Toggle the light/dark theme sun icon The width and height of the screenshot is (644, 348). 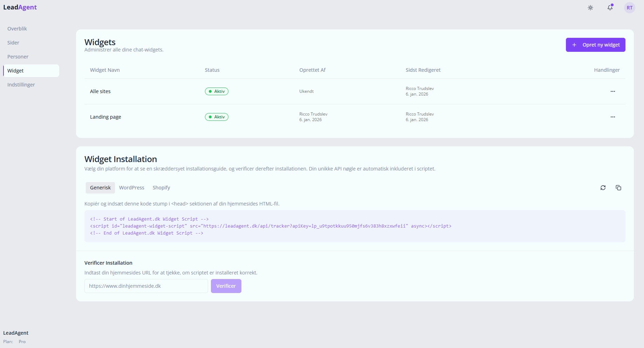click(x=590, y=8)
